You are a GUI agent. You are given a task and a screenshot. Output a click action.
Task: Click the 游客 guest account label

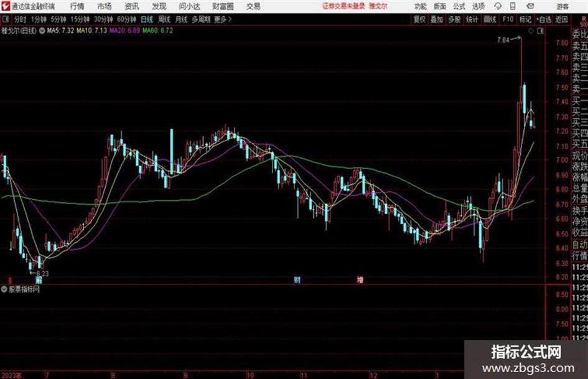562,6
